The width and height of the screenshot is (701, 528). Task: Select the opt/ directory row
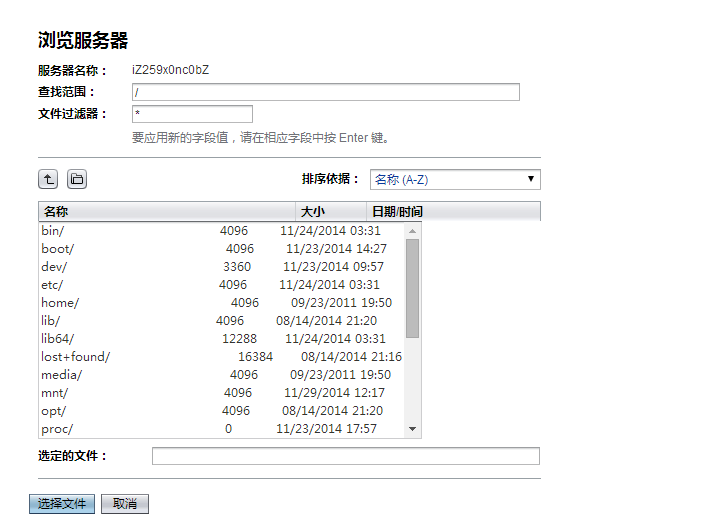coord(222,411)
